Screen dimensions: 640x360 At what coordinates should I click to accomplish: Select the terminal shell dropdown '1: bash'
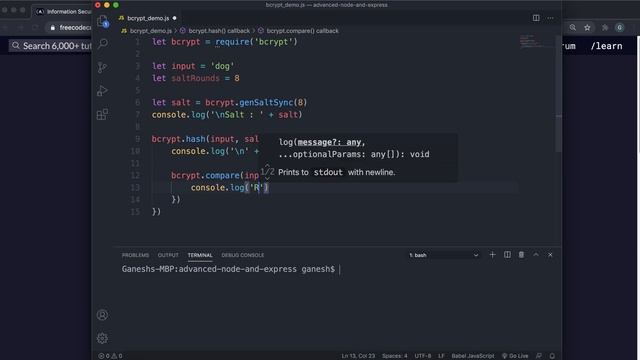tap(444, 255)
